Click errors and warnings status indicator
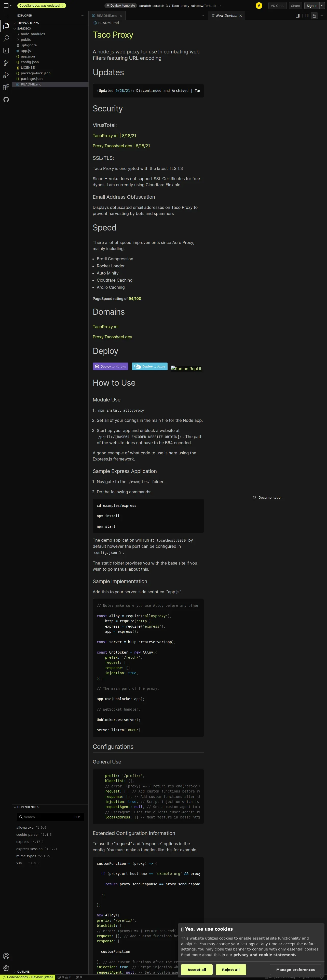 coord(65,977)
